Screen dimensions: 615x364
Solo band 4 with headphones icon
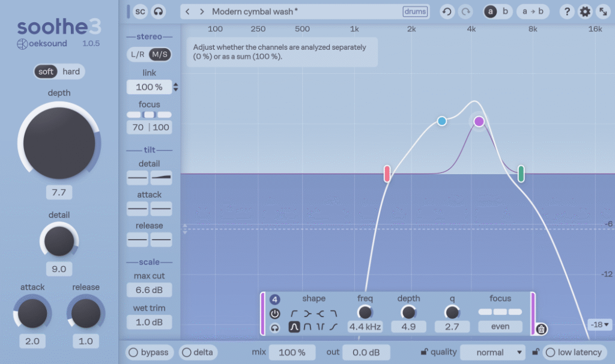pos(274,328)
